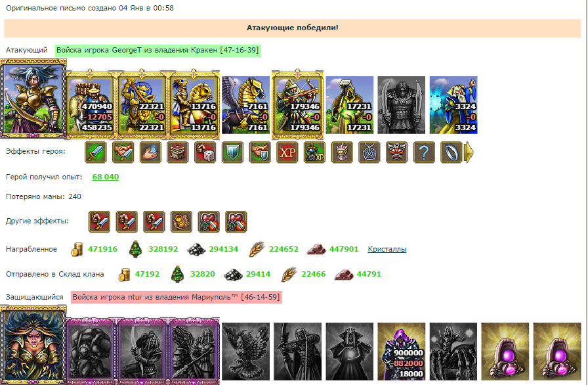This screenshot has height=385, width=588.
Task: Select the pentagram amulet effect icon
Action: coord(369,152)
